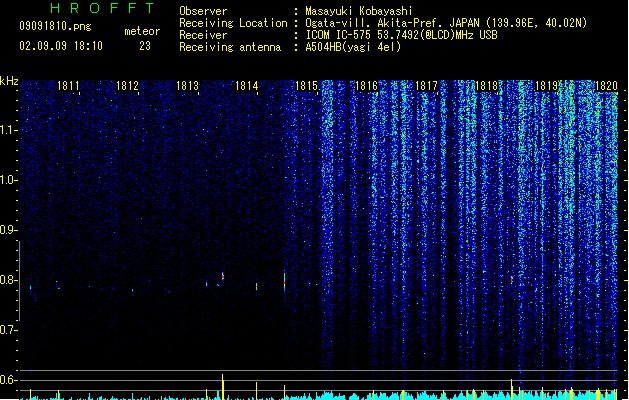Screen dimensions: 629x400
Task: Click the 1820 time marker
Action: [606, 86]
